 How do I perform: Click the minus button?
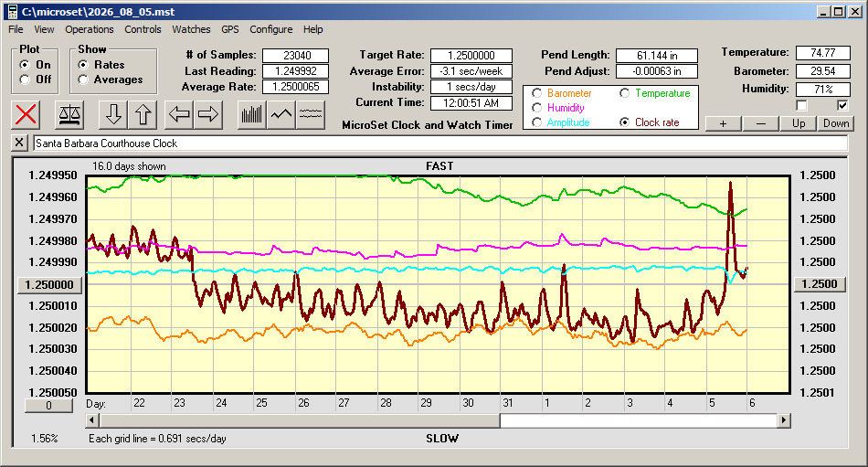tap(760, 123)
